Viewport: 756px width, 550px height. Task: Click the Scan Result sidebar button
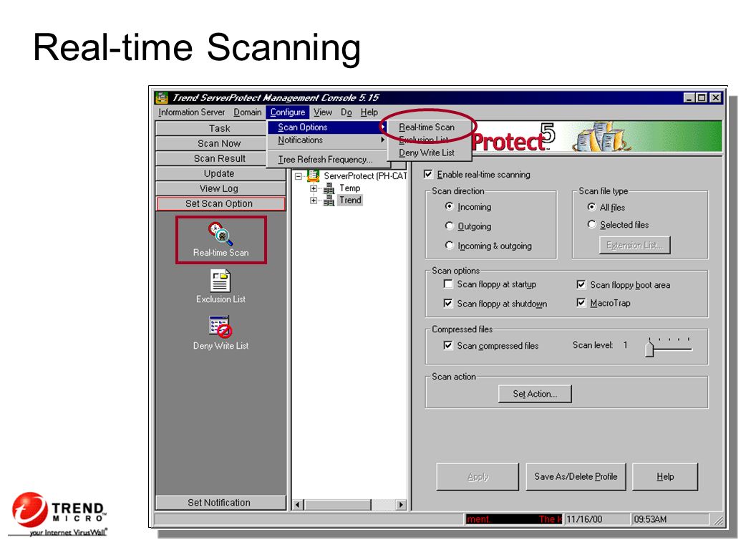220,158
